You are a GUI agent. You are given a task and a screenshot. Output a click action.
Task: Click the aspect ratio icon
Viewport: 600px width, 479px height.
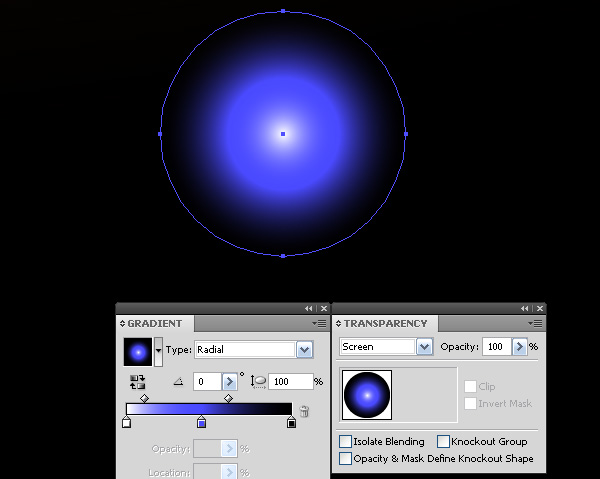258,381
